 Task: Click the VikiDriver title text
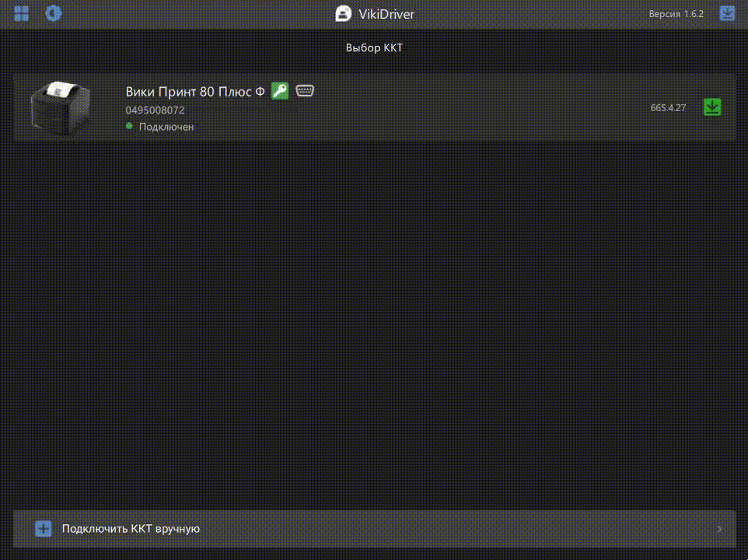click(x=386, y=14)
